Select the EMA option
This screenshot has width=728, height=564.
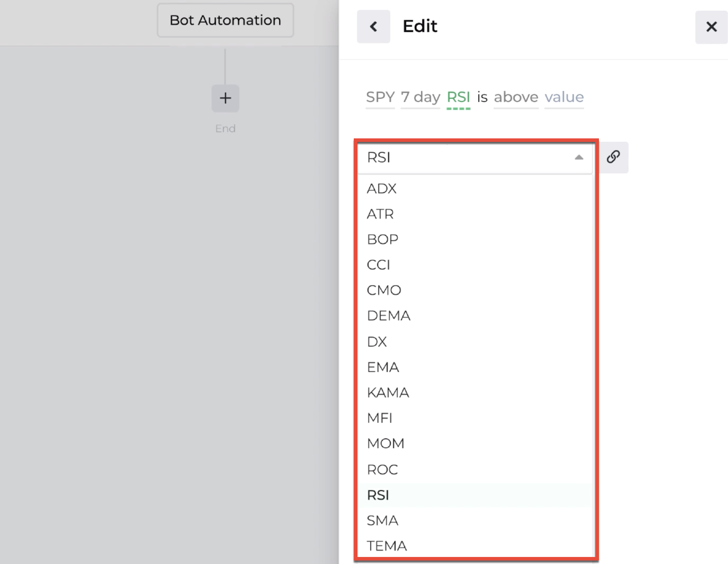[476, 367]
